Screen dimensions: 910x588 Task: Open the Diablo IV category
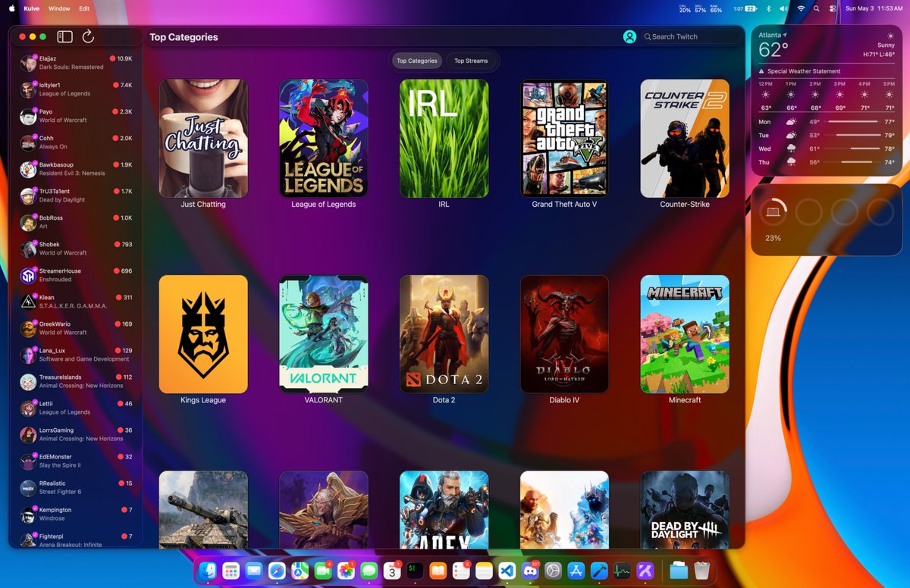tap(564, 334)
